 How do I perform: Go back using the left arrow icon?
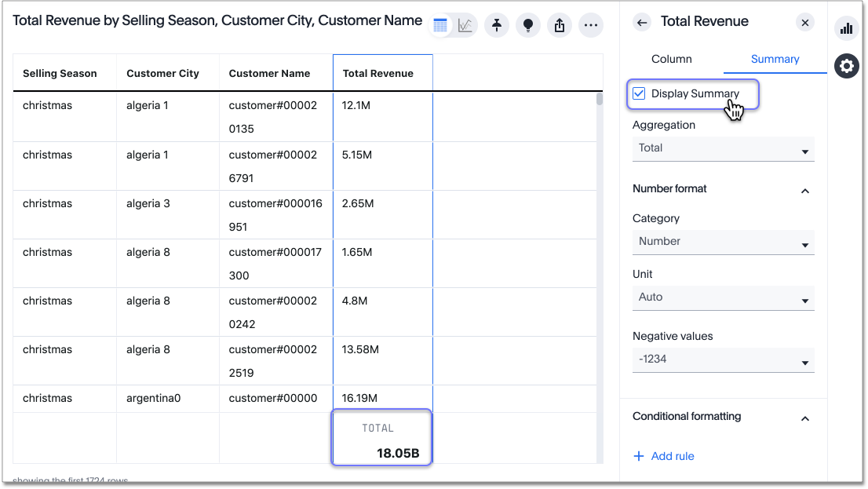coord(642,22)
